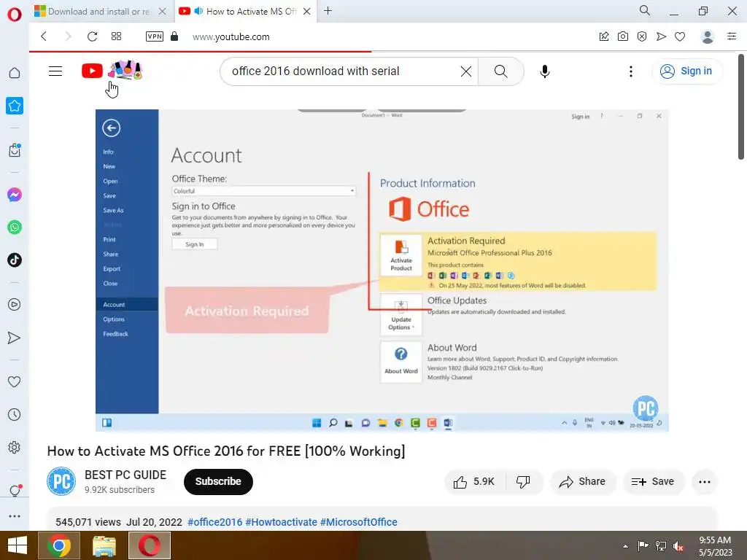Click the muted volume tray icon

point(678,546)
